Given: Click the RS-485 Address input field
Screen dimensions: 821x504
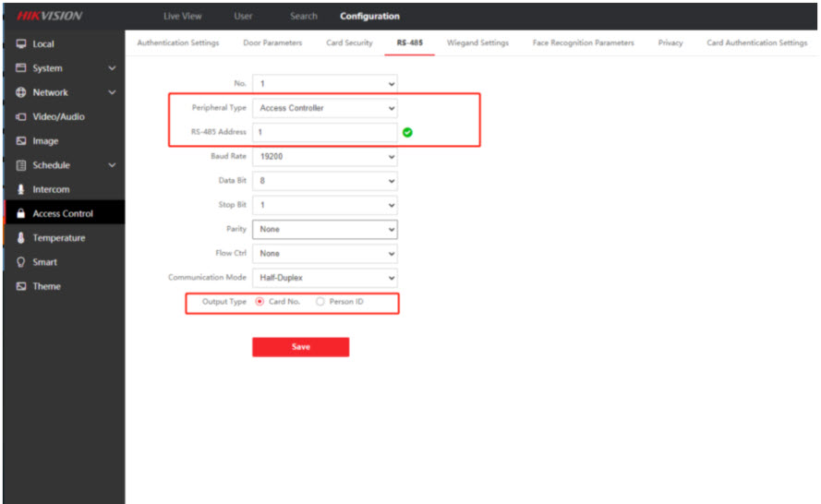Looking at the screenshot, I should pos(325,132).
